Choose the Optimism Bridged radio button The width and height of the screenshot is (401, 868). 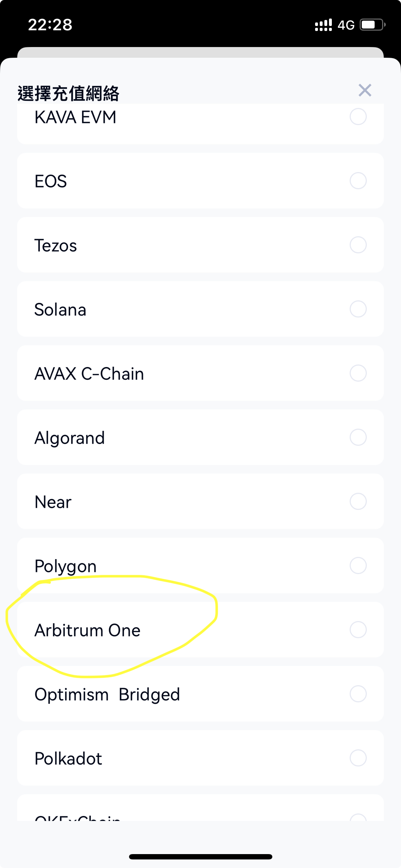[358, 694]
